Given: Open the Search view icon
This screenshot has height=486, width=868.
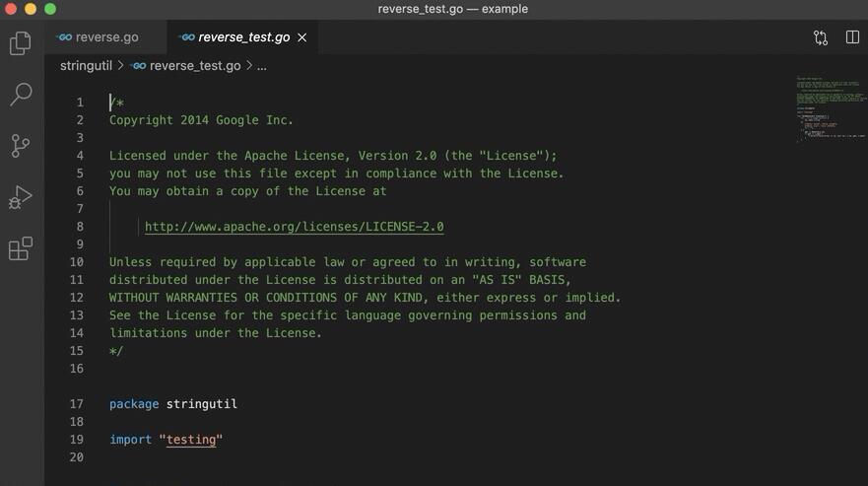Looking at the screenshot, I should [x=21, y=95].
